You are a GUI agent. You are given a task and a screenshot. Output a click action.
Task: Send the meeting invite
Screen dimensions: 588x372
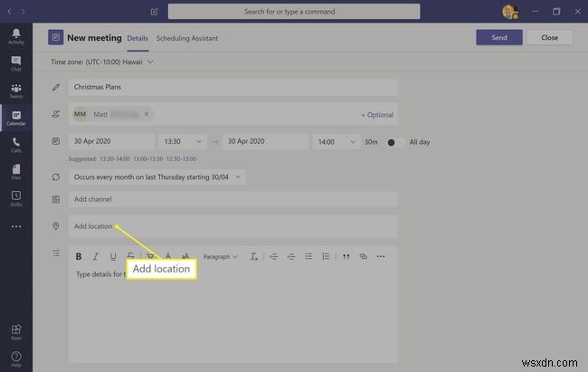[499, 37]
